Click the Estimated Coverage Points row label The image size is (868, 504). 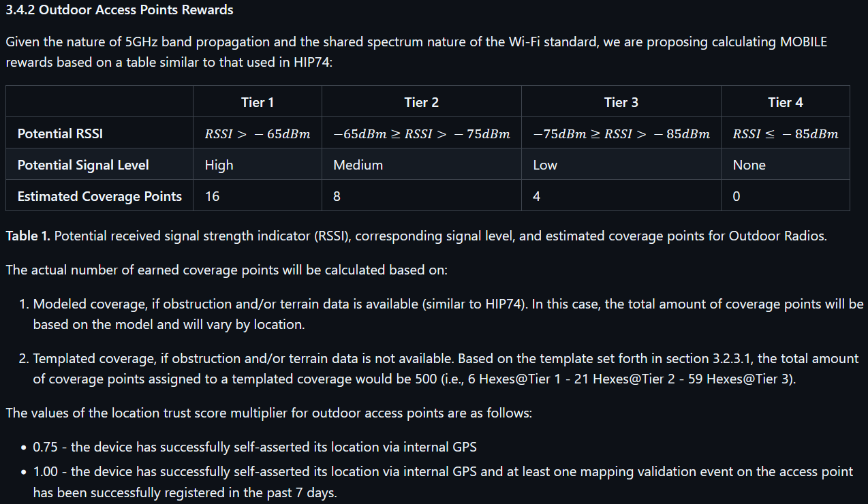[x=99, y=196]
